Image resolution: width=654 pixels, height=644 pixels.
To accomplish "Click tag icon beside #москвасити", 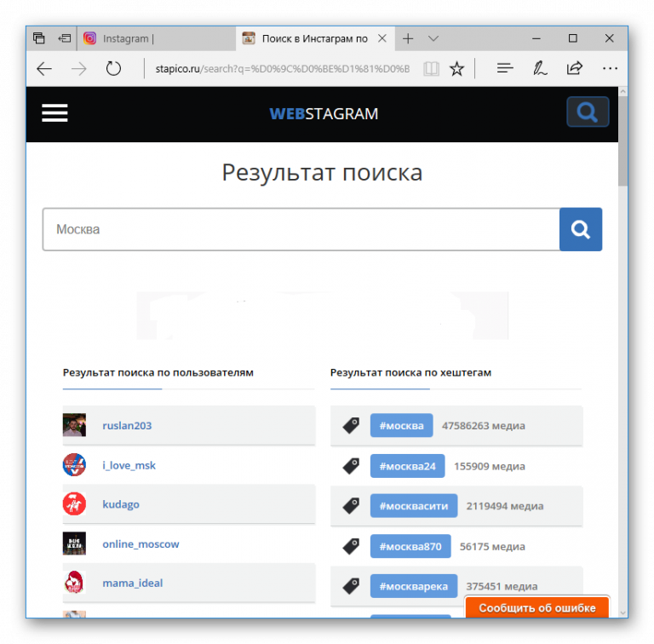I will click(351, 506).
